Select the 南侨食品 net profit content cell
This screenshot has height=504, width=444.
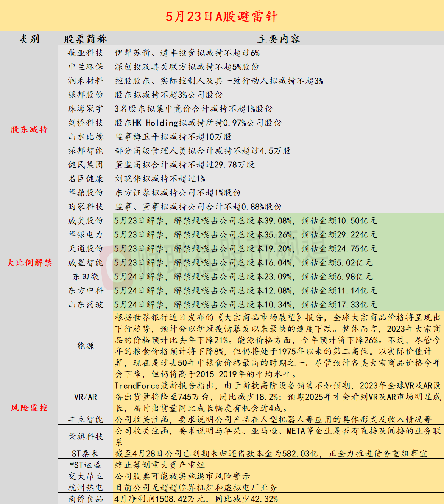(x=278, y=499)
